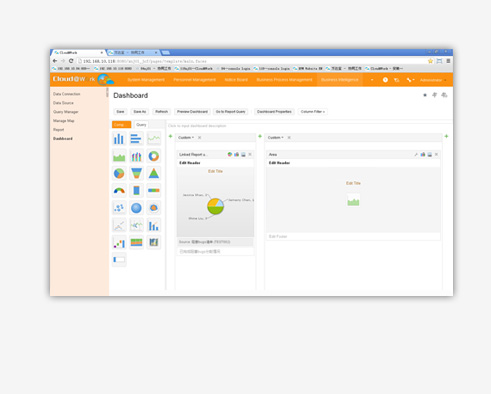491x394 pixels.
Task: Open the Administrator user menu
Action: [433, 80]
